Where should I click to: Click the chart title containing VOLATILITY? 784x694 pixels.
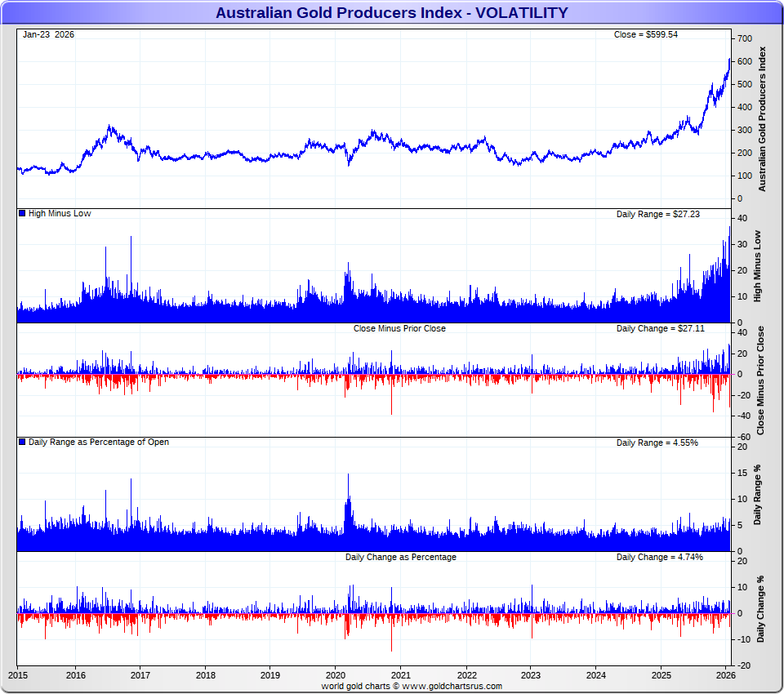[391, 13]
